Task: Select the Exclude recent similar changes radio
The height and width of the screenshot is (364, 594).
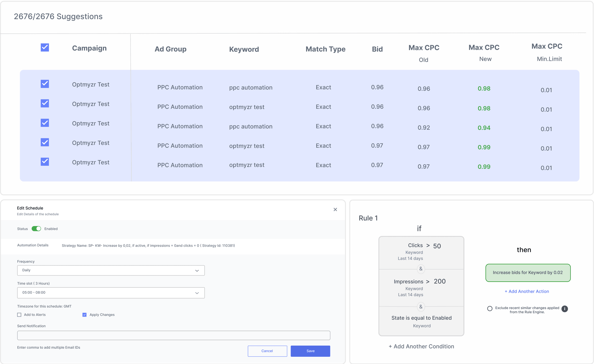Action: pos(490,309)
